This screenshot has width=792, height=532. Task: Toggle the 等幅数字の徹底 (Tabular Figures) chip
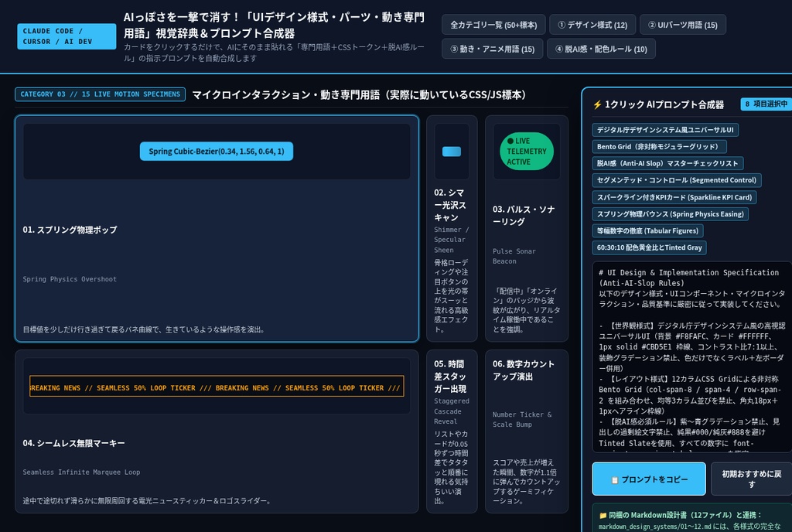pos(647,230)
